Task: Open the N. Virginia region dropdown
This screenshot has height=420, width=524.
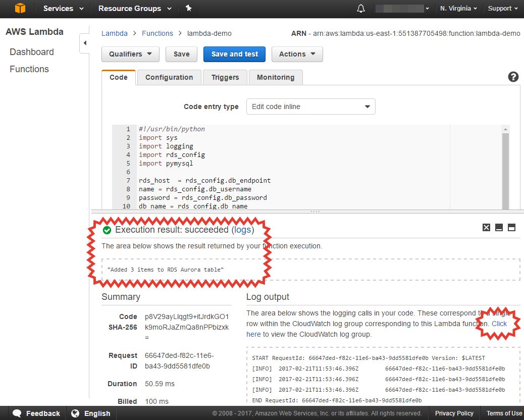Action: click(458, 9)
